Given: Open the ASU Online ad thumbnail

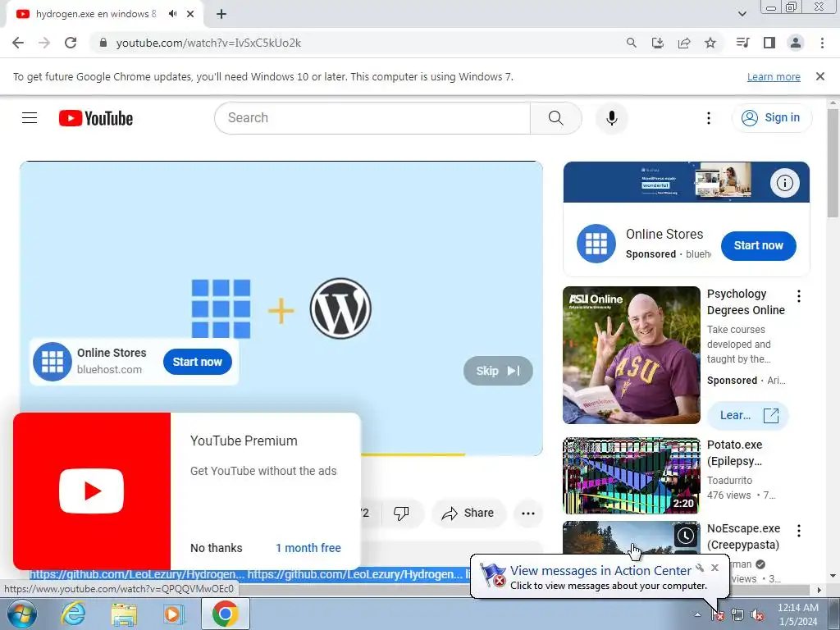Looking at the screenshot, I should (x=631, y=354).
